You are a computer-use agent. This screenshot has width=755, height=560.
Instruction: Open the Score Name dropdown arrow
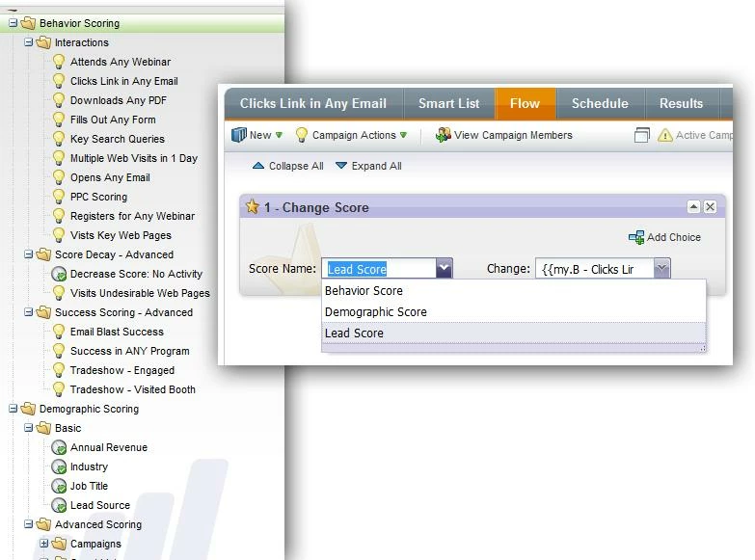pos(444,268)
